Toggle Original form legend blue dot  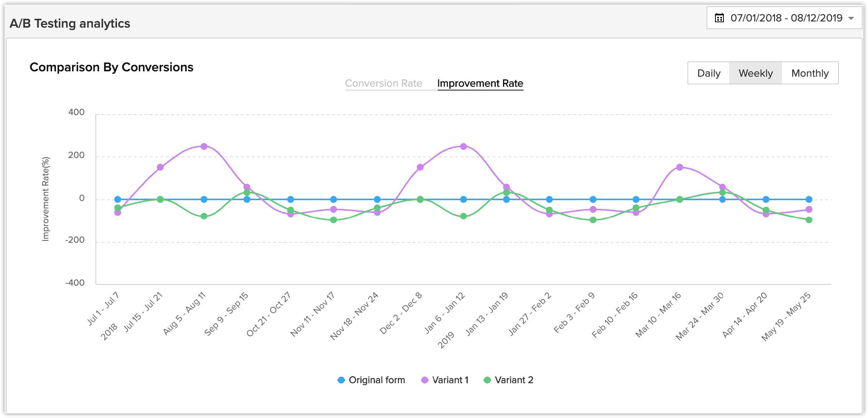[341, 380]
